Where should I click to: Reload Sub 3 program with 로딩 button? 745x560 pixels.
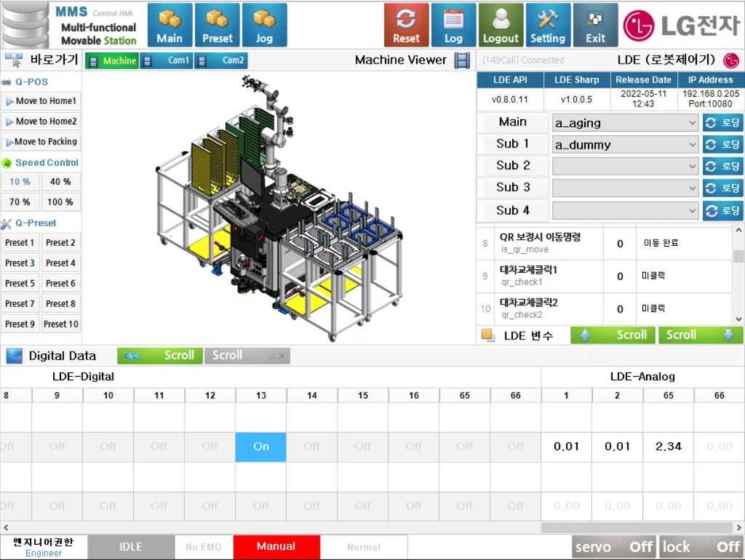[722, 188]
